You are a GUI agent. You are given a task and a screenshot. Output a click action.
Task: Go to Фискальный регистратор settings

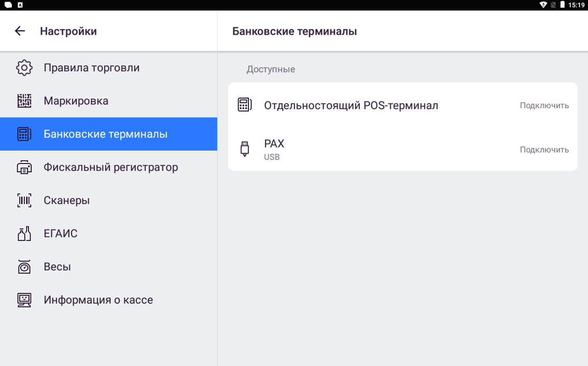[x=110, y=167]
